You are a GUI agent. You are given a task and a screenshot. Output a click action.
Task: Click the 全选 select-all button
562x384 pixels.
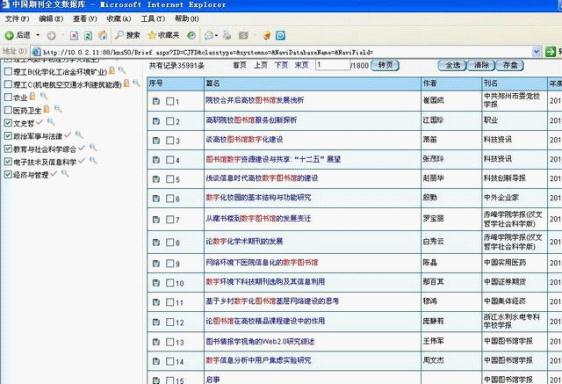pos(452,65)
